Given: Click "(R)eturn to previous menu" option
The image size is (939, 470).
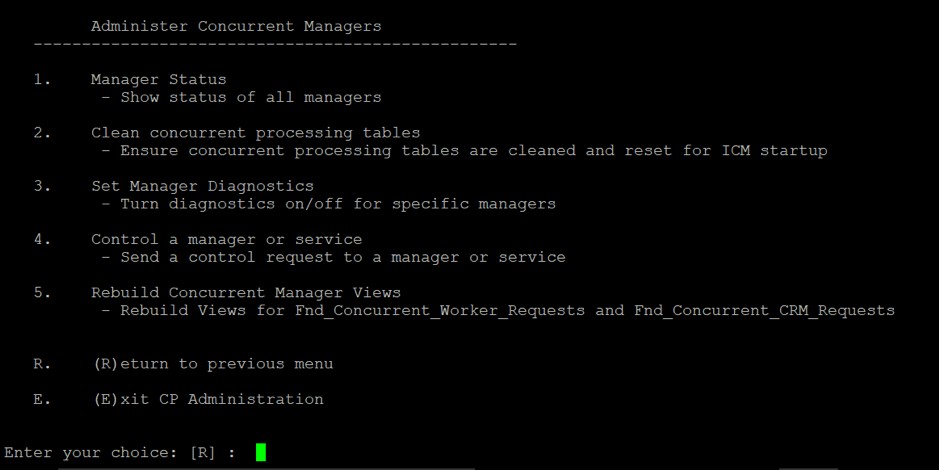Looking at the screenshot, I should pos(212,364).
